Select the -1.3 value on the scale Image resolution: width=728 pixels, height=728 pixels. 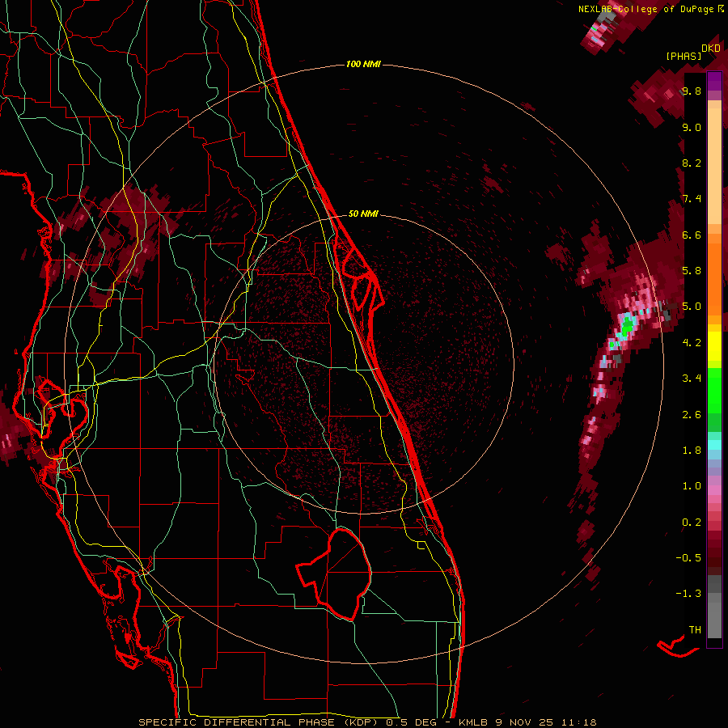click(688, 594)
